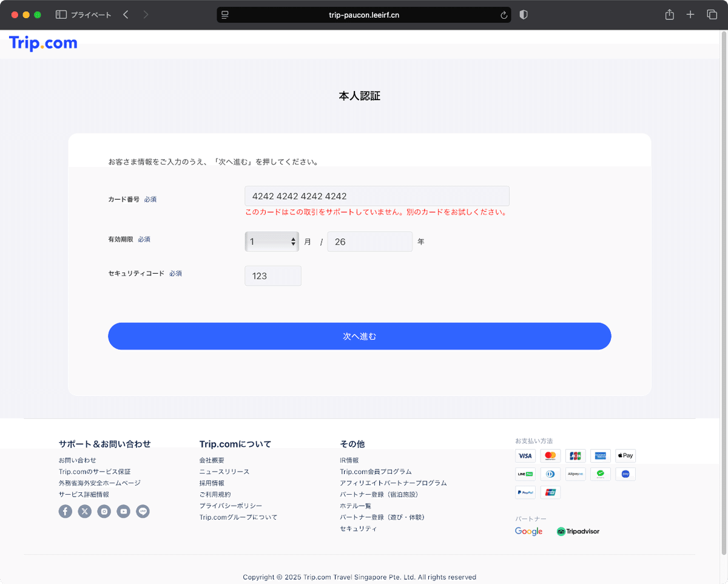Viewport: 728px width, 584px height.
Task: Open the 会社概要 link
Action: click(x=212, y=460)
